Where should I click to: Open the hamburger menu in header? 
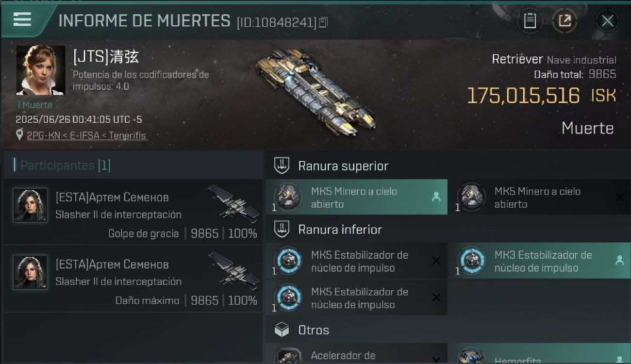[x=22, y=20]
